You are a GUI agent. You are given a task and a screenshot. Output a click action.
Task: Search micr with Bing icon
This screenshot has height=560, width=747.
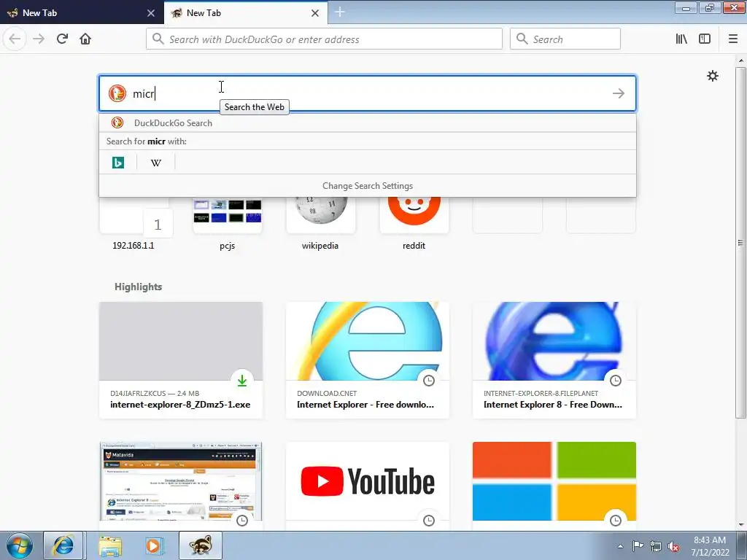[118, 163]
